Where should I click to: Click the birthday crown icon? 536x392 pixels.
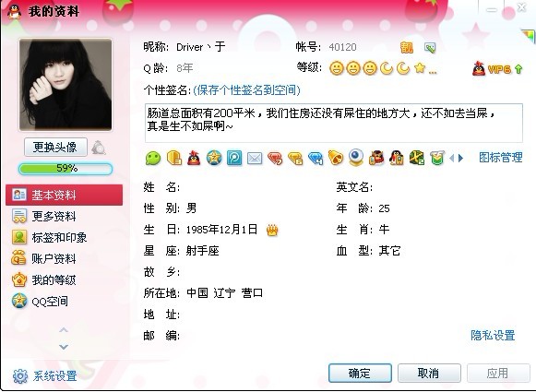[272, 230]
